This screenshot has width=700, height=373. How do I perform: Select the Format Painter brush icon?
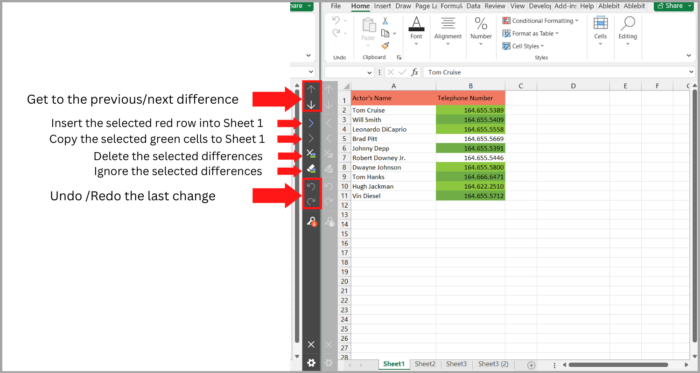(x=385, y=46)
